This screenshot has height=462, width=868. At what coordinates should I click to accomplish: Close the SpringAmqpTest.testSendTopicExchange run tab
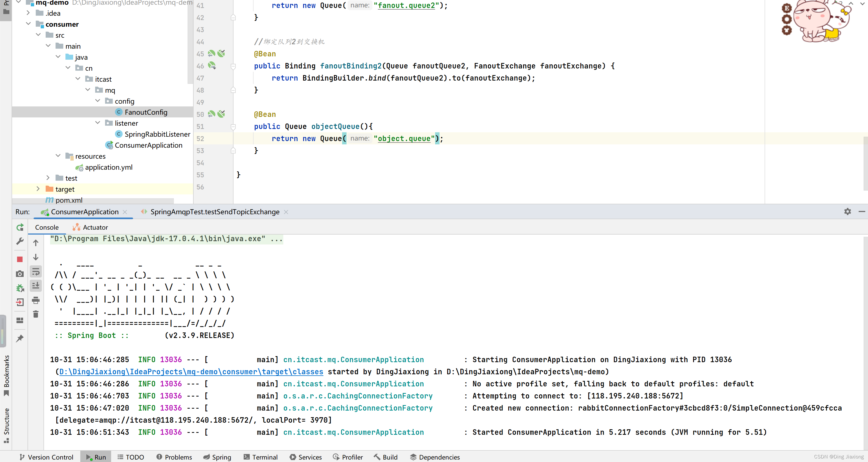tap(286, 212)
